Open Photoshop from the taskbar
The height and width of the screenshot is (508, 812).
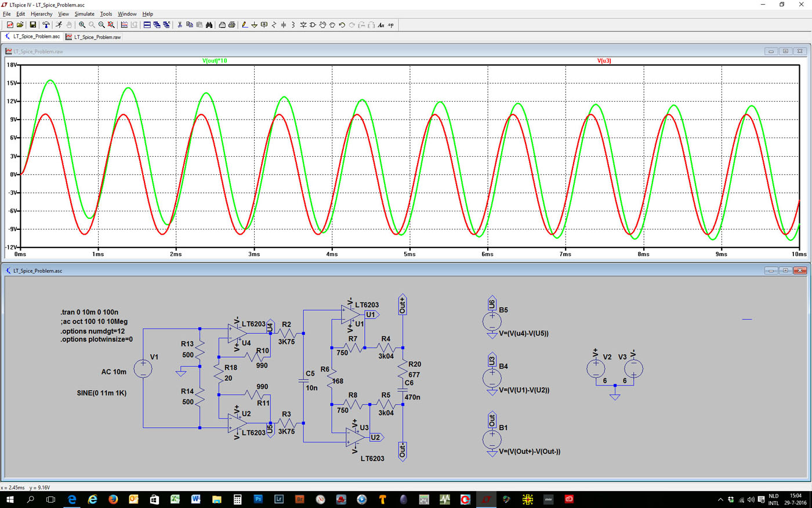point(258,499)
